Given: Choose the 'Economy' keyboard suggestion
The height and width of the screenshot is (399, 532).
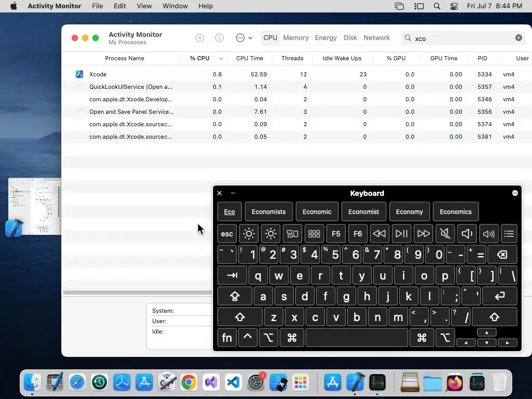Looking at the screenshot, I should click(x=409, y=212).
